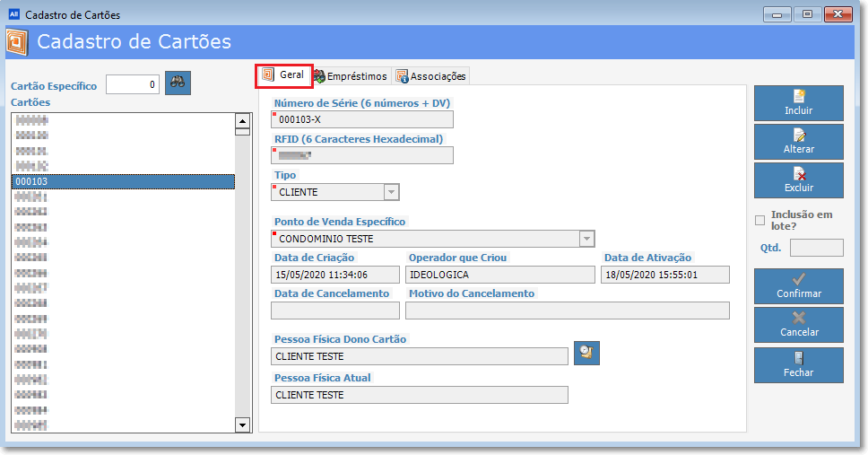This screenshot has width=868, height=455.
Task: Click the Incluir button
Action: click(x=798, y=103)
